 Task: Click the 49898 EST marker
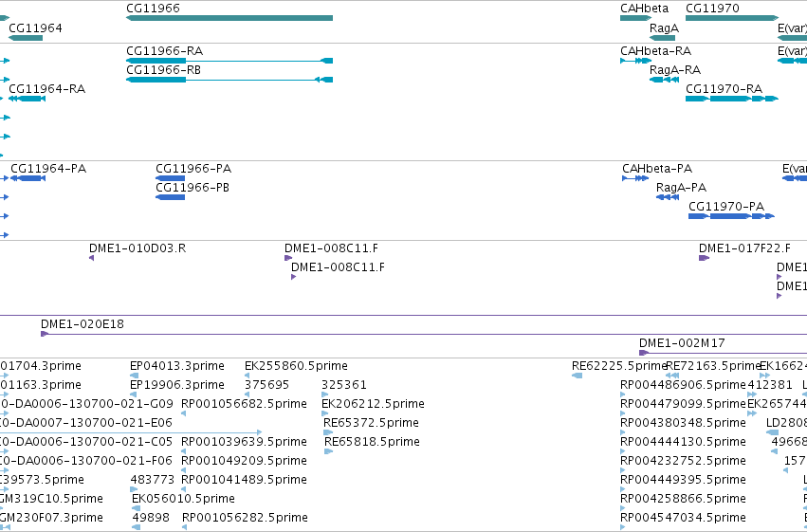(x=136, y=527)
